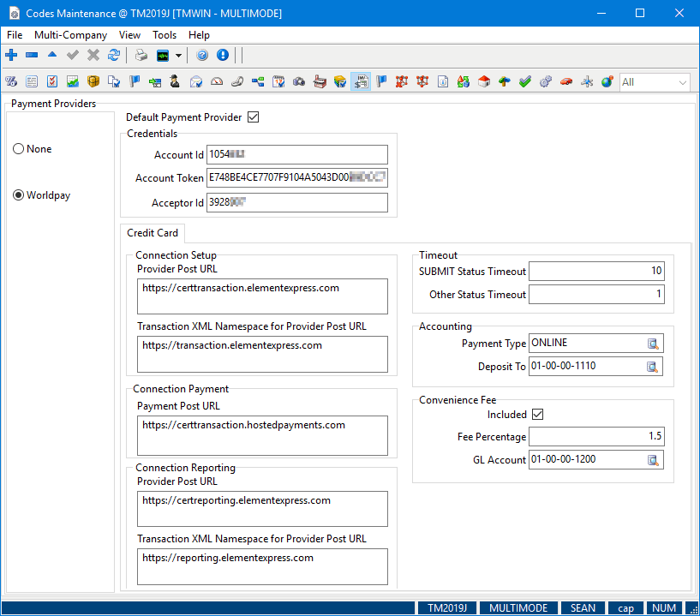Click the blue plus Add record icon

[11, 56]
